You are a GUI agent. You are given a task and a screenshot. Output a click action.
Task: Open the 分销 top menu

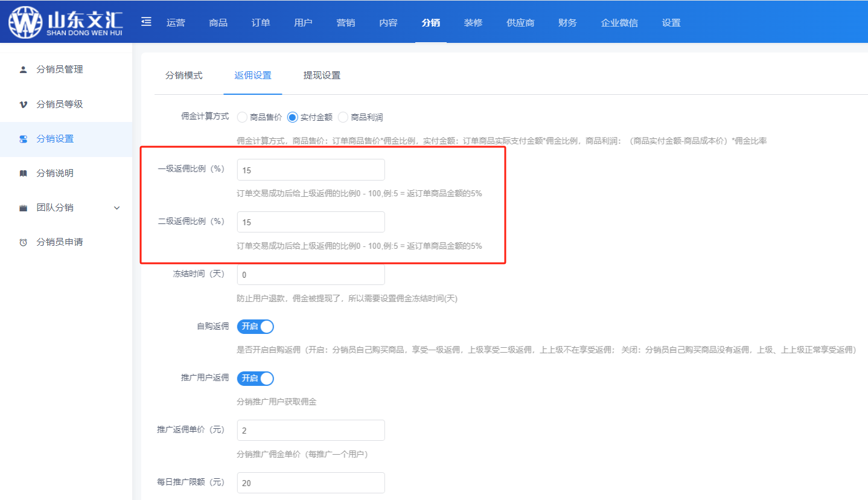[x=431, y=23]
